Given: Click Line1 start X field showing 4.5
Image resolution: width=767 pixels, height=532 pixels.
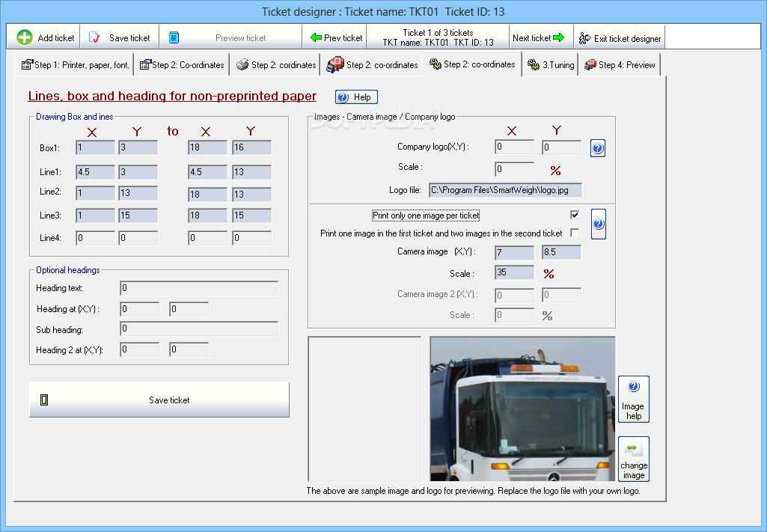Looking at the screenshot, I should 95,172.
